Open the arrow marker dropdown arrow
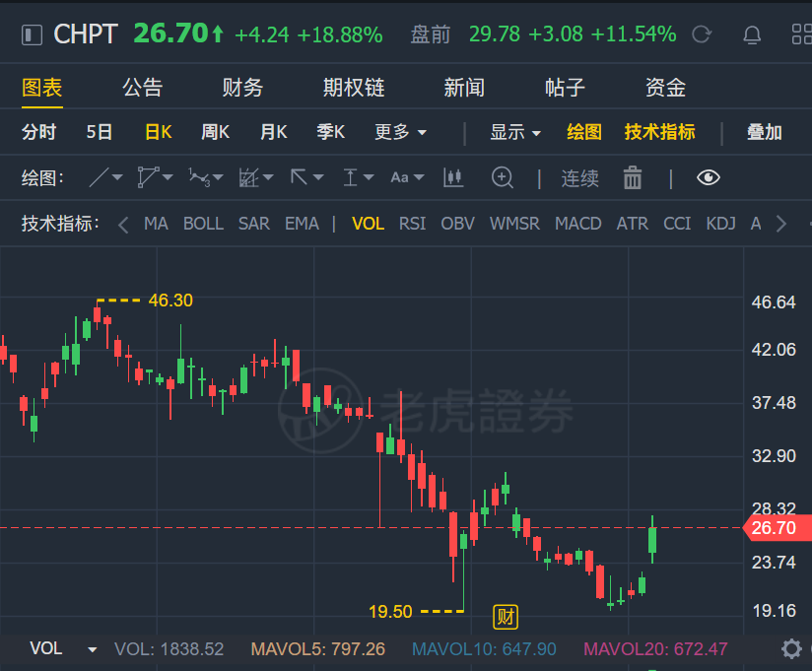 pyautogui.click(x=318, y=177)
